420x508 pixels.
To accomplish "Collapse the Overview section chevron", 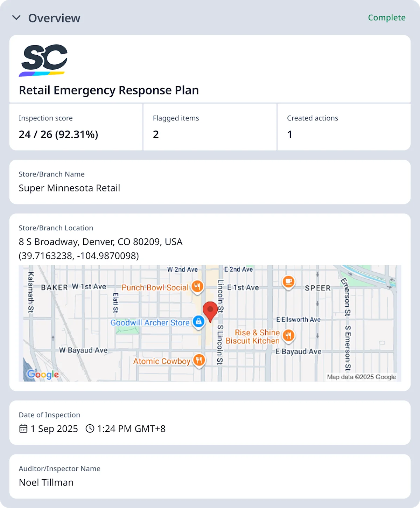I will pyautogui.click(x=15, y=18).
